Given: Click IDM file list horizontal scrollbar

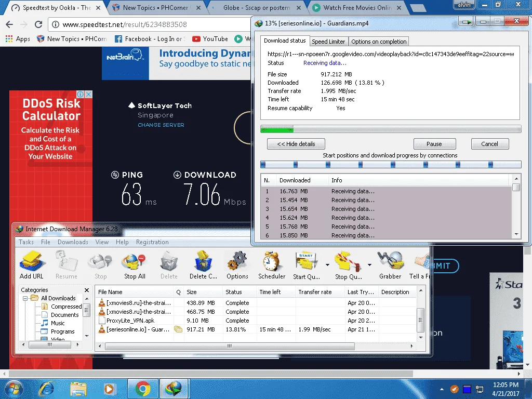Looking at the screenshot, I should [230, 346].
